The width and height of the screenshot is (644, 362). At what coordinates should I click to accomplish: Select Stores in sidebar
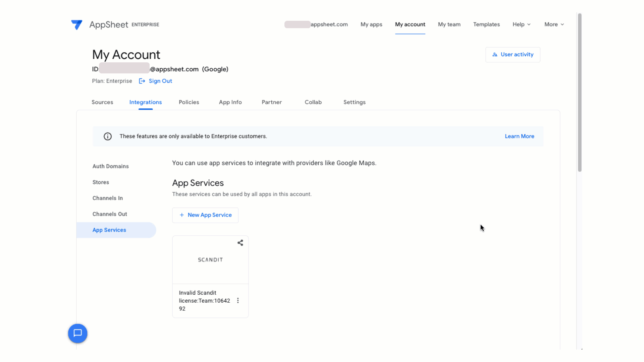(x=101, y=182)
